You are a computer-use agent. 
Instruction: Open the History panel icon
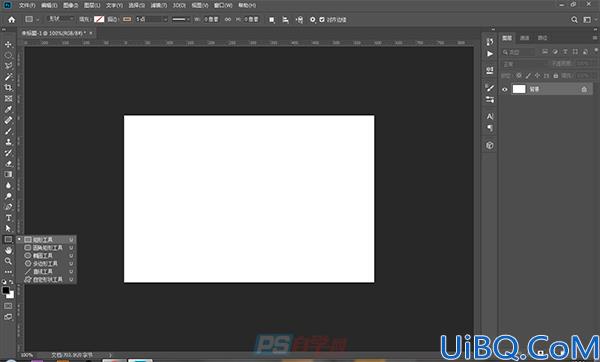pos(490,42)
